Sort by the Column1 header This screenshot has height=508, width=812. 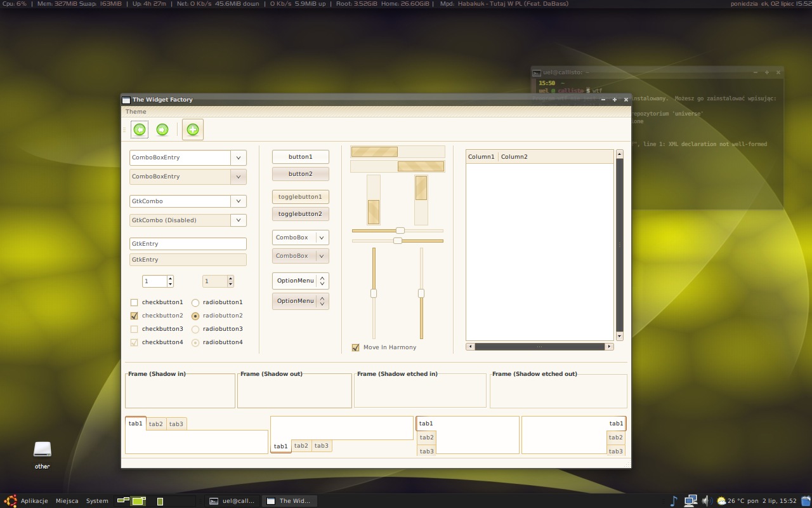click(x=482, y=157)
